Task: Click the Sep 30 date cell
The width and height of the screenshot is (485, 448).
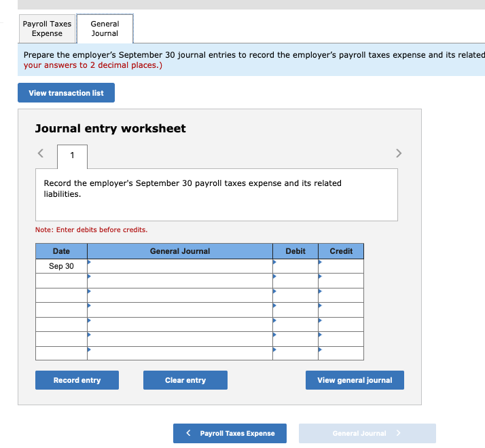Action: 61,266
